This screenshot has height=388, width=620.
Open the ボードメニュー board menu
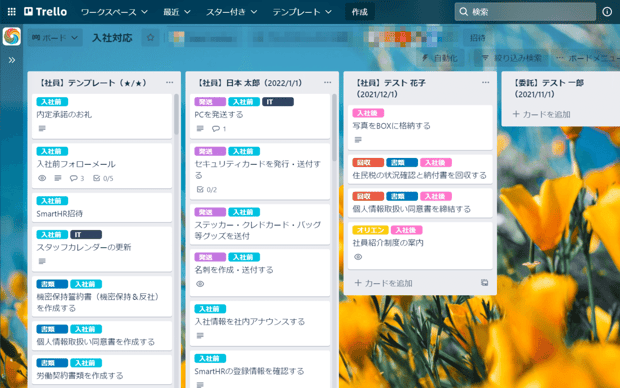pyautogui.click(x=587, y=58)
